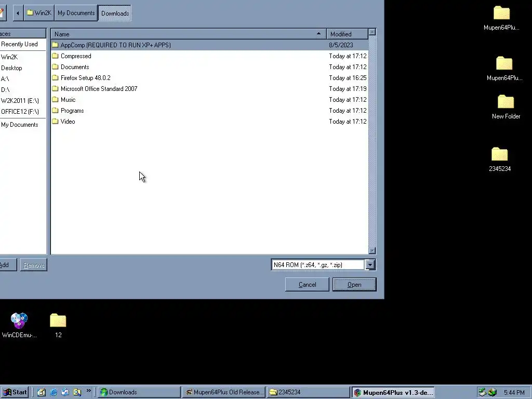Sort files by Modified column header
Viewport: 532px width, 399px height.
coord(347,34)
